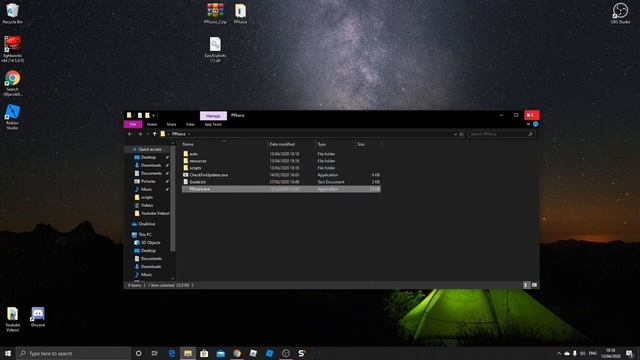Image resolution: width=640 pixels, height=360 pixels.
Task: Open the Recycle Bin desktop icon
Action: click(12, 13)
